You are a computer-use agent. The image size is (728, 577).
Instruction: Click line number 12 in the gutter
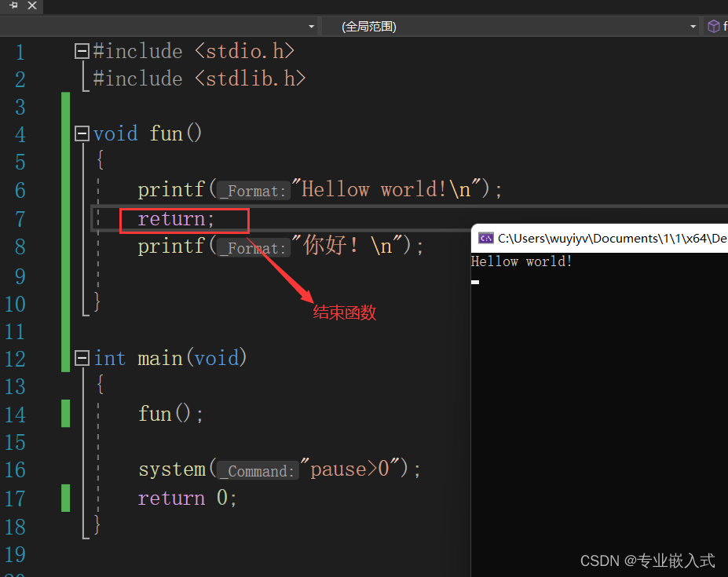tap(16, 359)
